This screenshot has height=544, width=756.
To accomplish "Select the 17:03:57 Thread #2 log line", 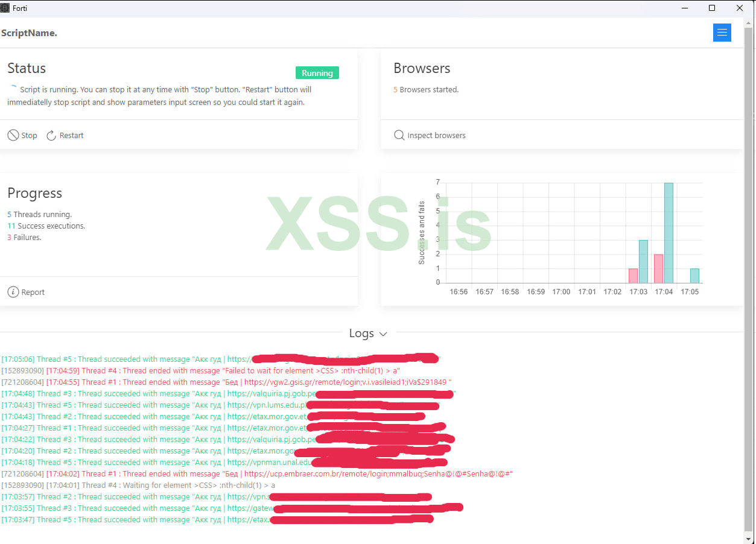I will [x=217, y=496].
